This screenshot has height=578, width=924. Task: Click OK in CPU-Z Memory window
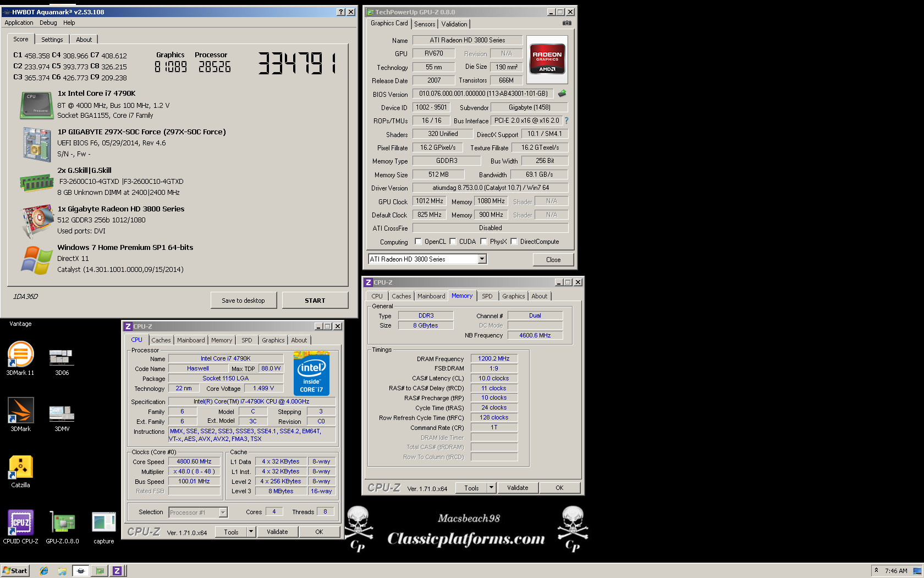(559, 488)
